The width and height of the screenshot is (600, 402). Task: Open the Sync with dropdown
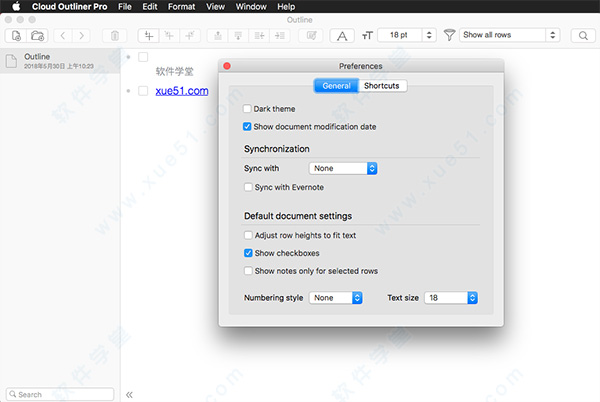tap(343, 168)
